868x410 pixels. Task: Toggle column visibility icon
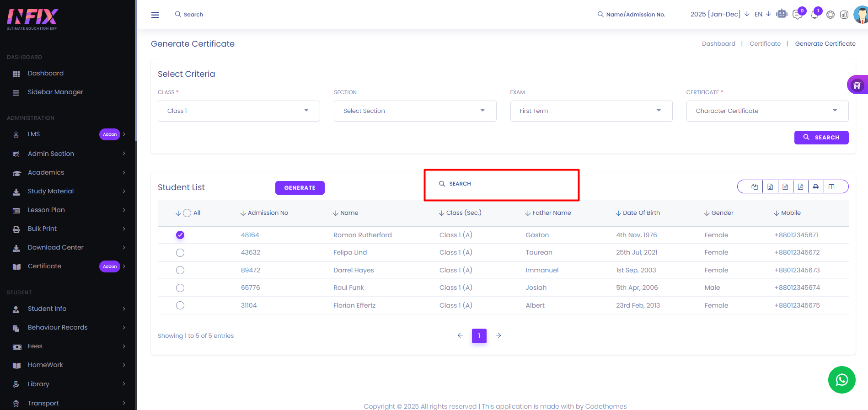click(x=831, y=186)
